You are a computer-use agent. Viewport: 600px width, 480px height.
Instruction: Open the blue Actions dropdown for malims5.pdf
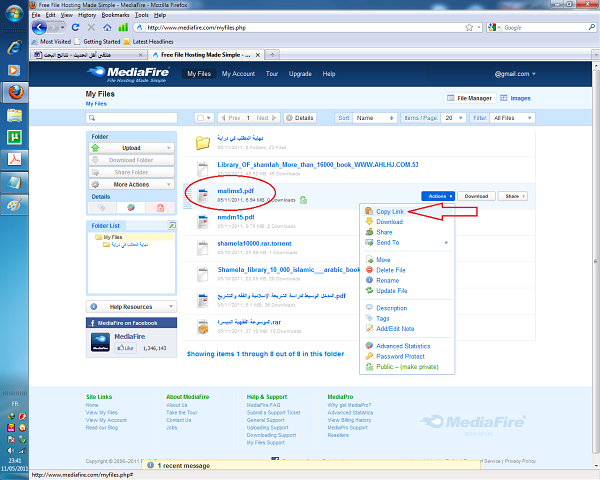[x=438, y=196]
